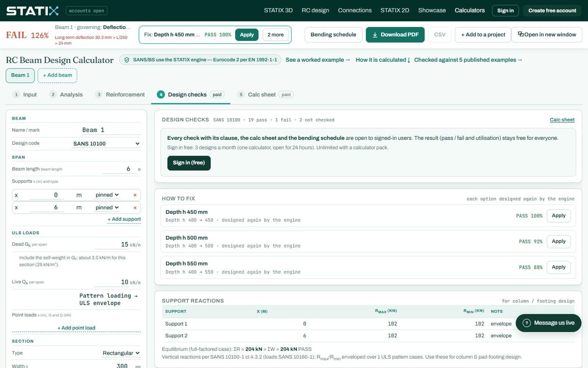Click the Open in new window icon
Screen dimensions: 588x368
pos(520,34)
